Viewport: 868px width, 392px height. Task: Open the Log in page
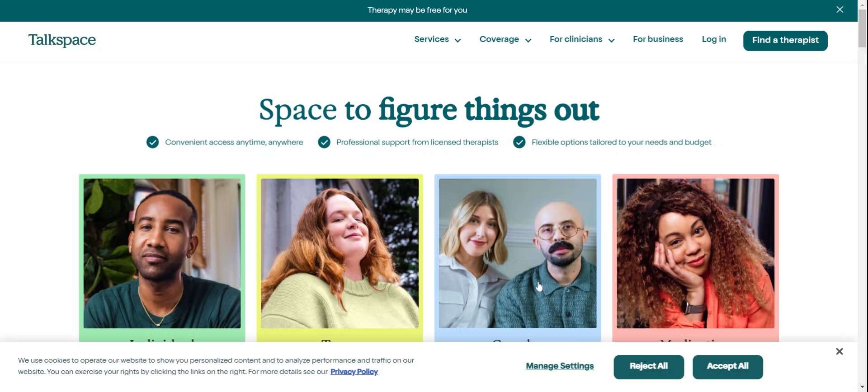click(x=714, y=39)
